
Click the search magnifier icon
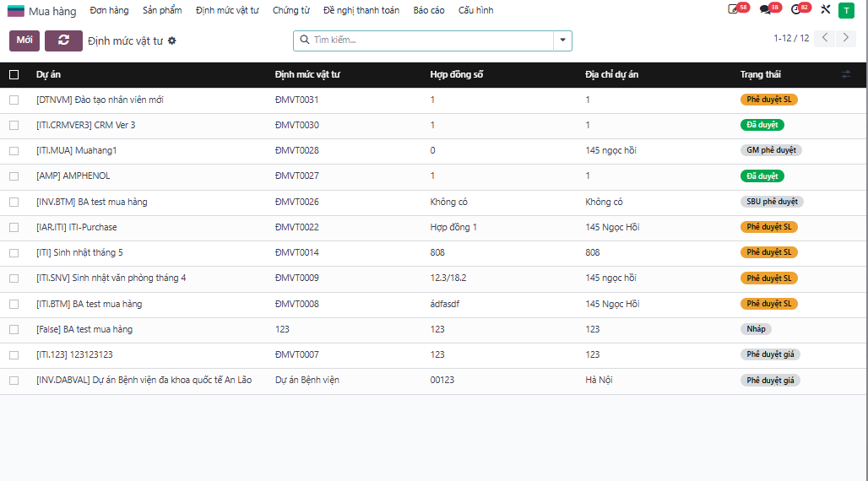coord(305,40)
